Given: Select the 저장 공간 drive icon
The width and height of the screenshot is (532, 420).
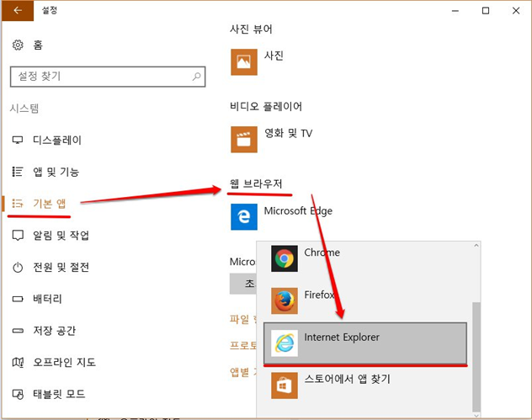Looking at the screenshot, I should (x=18, y=331).
